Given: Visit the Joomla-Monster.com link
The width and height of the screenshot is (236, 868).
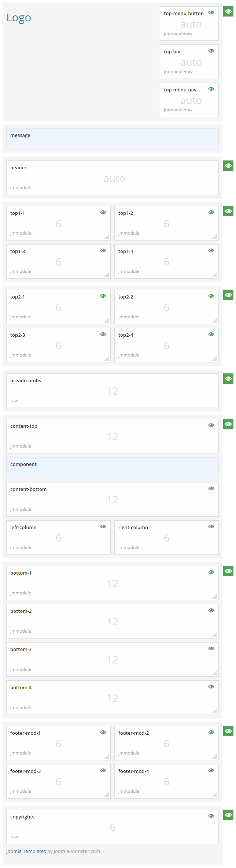Looking at the screenshot, I should (x=76, y=851).
